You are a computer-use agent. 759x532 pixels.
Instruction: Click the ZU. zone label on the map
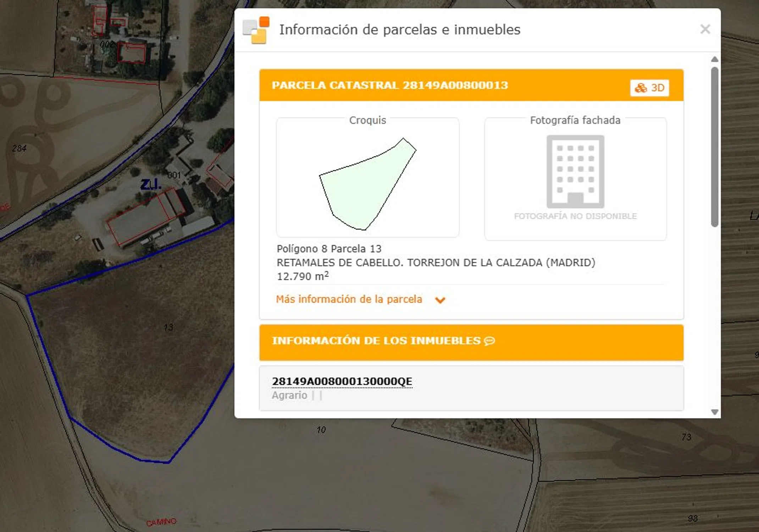point(151,184)
